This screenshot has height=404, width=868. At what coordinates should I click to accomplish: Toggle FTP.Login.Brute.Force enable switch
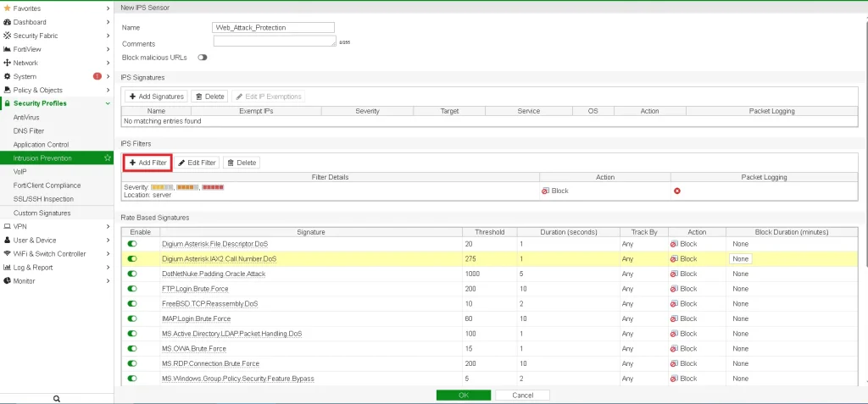(x=131, y=289)
